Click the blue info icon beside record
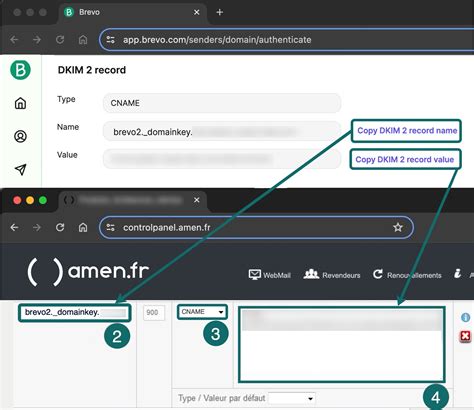The height and width of the screenshot is (410, 474). point(465,317)
